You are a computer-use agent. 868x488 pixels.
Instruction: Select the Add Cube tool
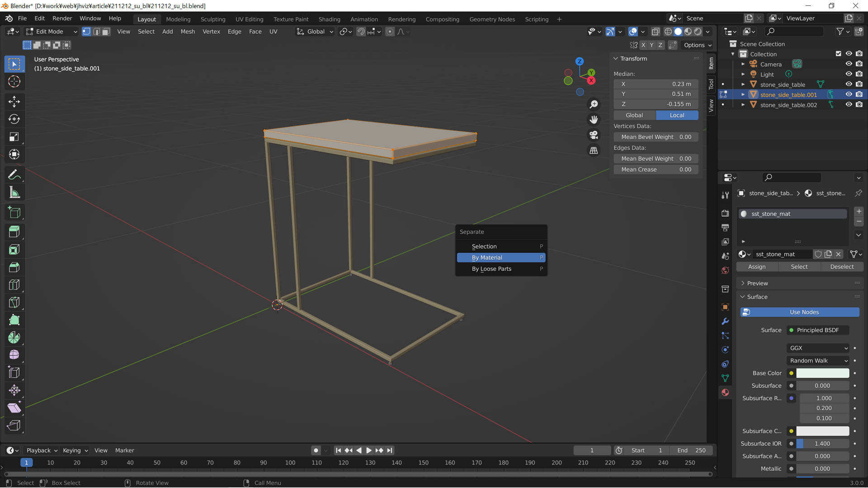tap(14, 212)
